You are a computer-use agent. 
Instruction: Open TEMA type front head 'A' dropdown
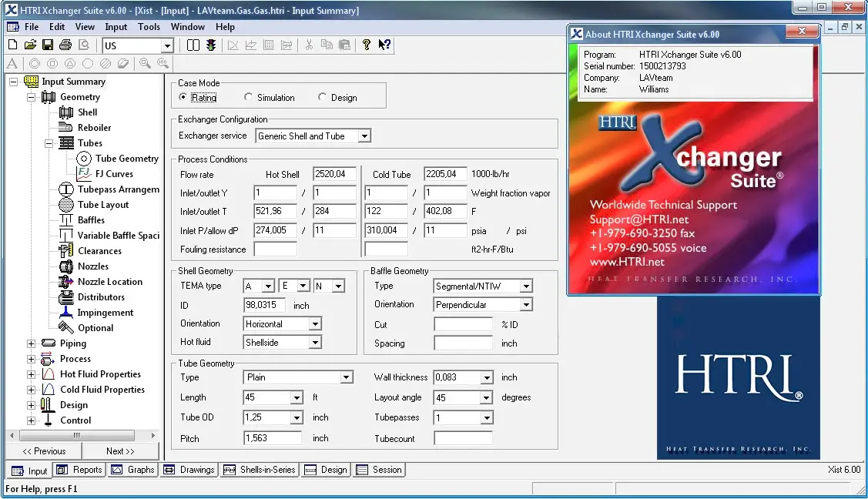[x=268, y=286]
